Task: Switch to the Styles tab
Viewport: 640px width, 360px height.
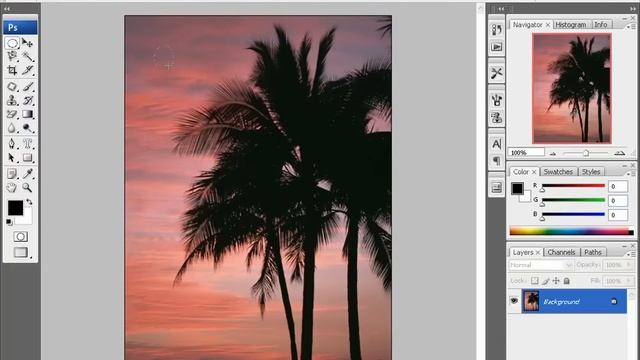Action: coord(591,171)
